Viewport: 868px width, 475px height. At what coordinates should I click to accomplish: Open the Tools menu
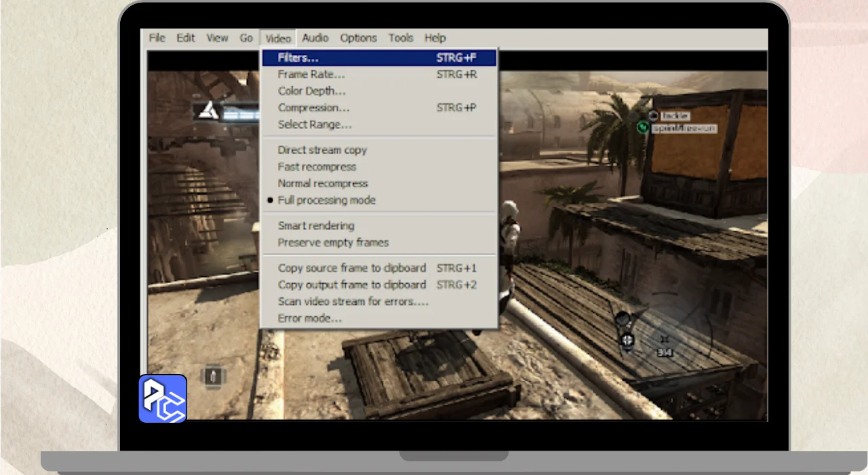[x=401, y=38]
